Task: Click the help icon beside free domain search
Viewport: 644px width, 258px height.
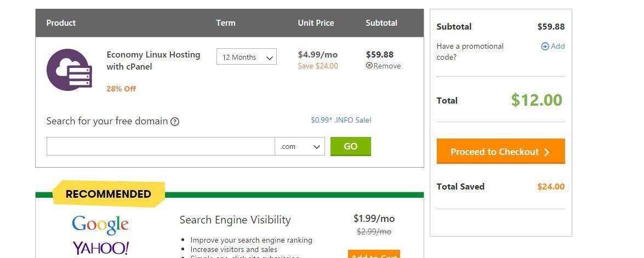Action: tap(175, 122)
